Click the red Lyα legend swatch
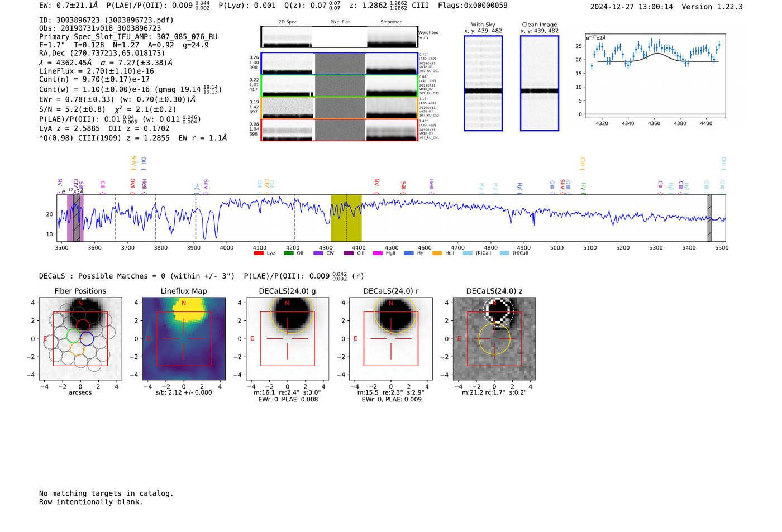Image resolution: width=782 pixels, height=532 pixels. pos(259,253)
